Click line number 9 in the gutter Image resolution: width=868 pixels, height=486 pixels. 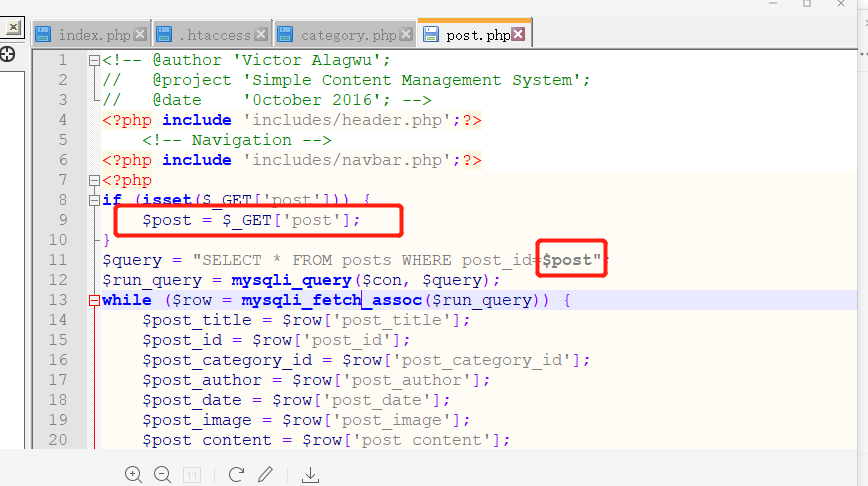[63, 220]
